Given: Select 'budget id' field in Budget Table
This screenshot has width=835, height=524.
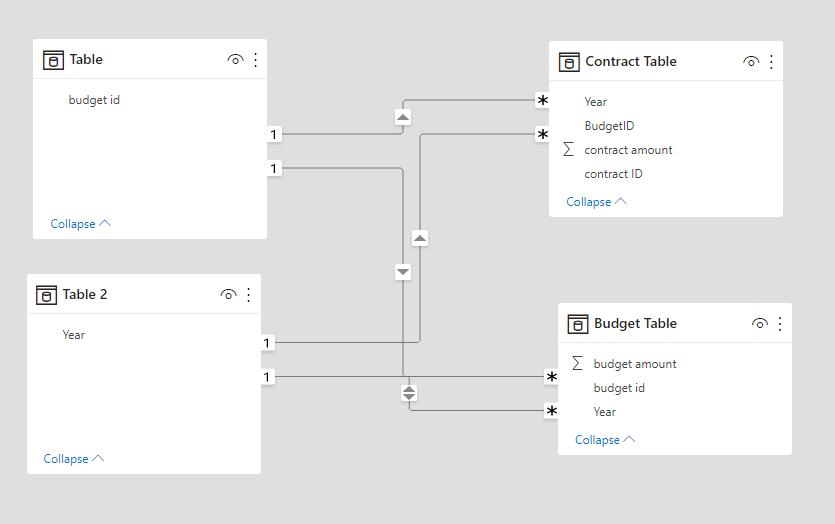Looking at the screenshot, I should (619, 388).
